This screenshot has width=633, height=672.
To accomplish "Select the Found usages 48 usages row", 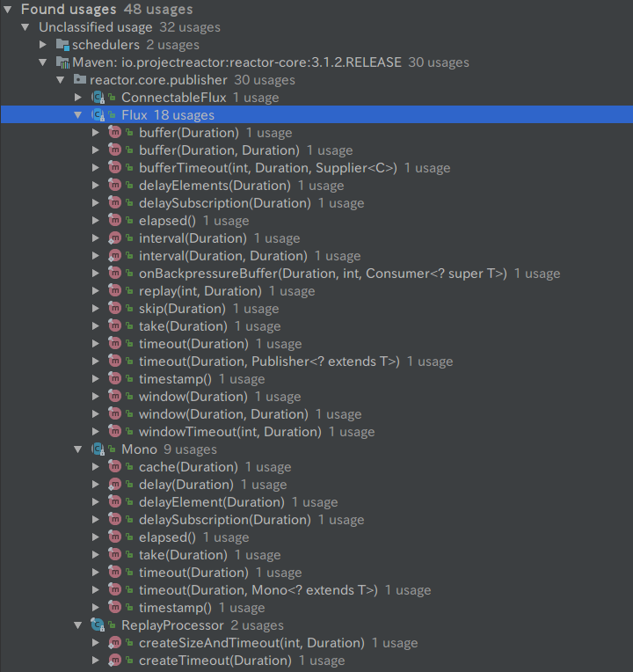I will [316, 9].
